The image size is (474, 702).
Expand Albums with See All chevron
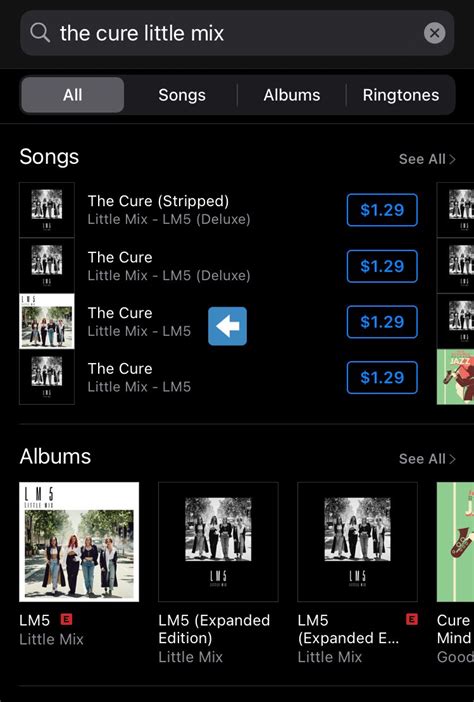427,459
